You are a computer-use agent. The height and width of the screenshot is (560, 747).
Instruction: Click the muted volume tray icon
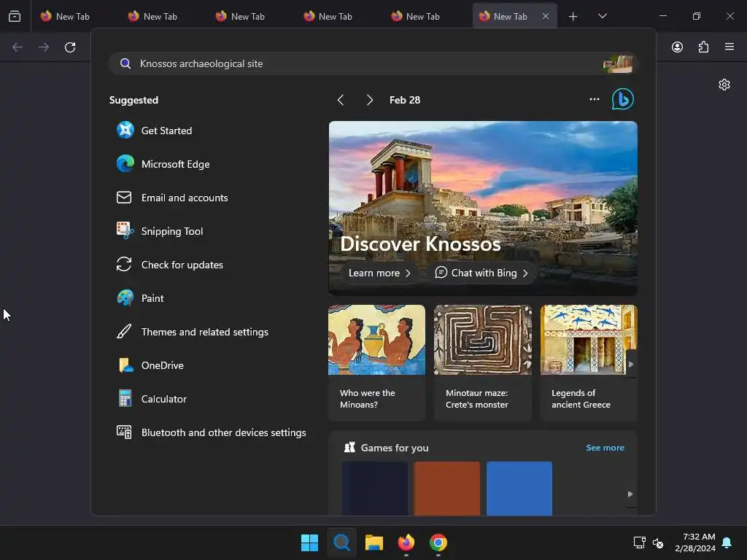tap(658, 542)
